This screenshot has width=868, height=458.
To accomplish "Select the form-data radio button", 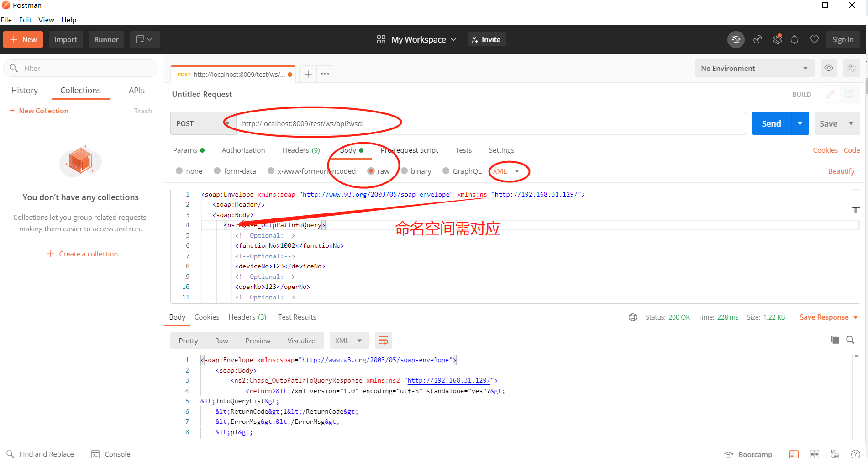I will point(217,171).
